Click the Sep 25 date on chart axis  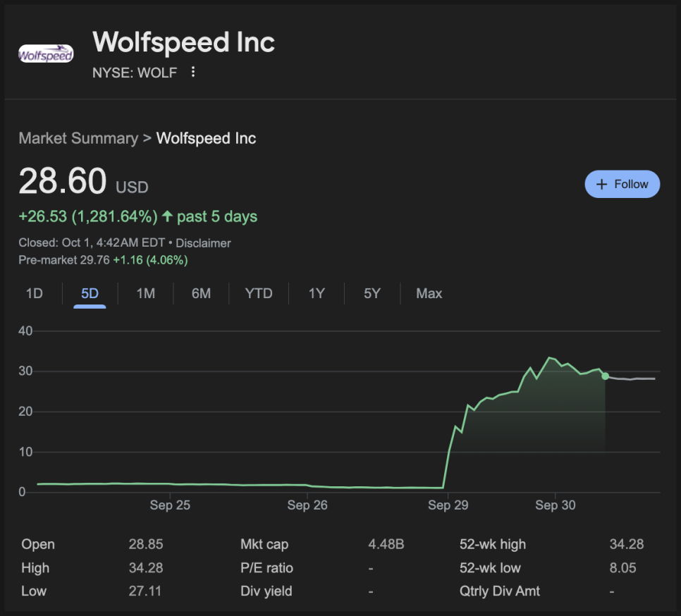[170, 505]
